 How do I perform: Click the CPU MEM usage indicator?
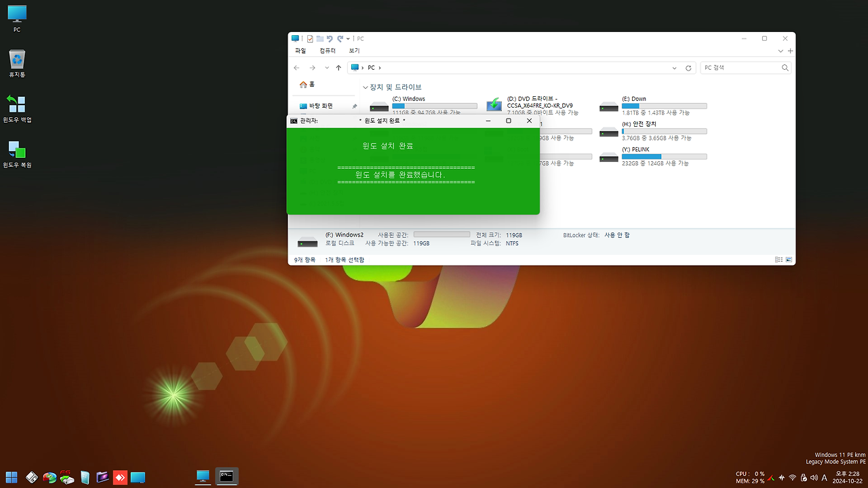751,477
